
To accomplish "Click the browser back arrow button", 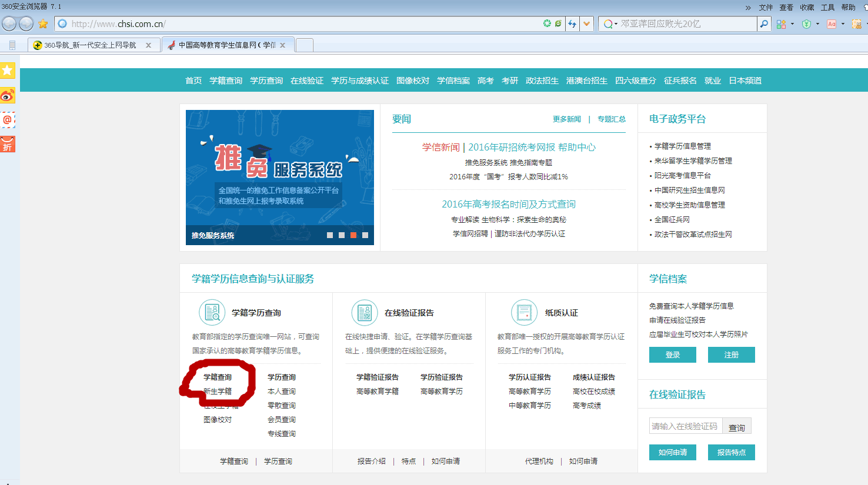I will pos(9,24).
